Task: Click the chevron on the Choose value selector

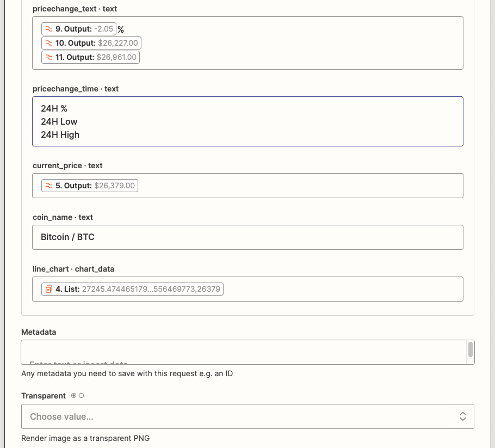Action: point(462,415)
